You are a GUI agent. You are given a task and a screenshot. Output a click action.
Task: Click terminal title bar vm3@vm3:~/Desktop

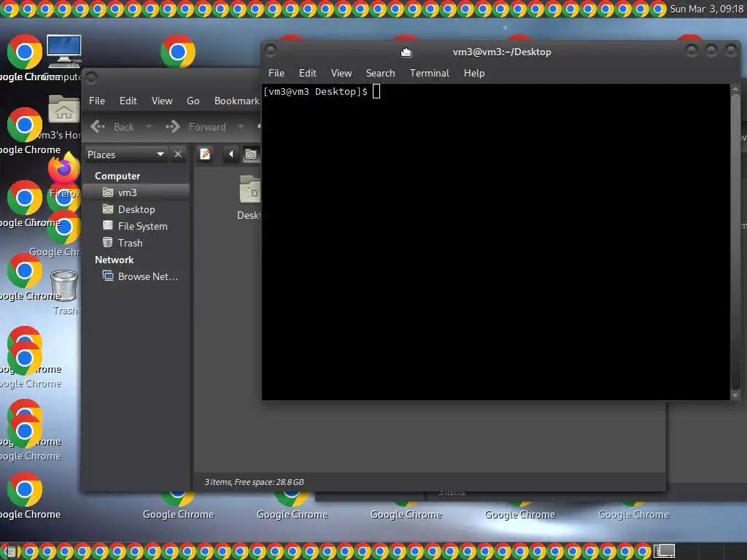(502, 52)
